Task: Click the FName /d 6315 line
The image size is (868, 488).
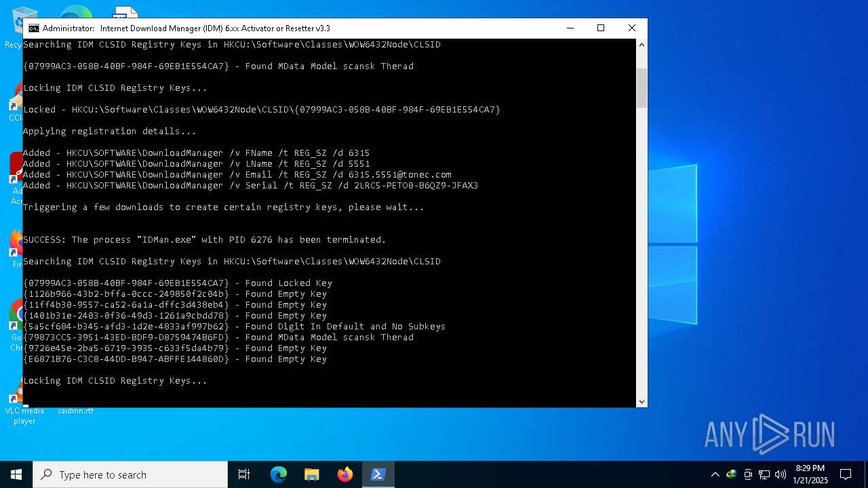Action: (x=196, y=153)
